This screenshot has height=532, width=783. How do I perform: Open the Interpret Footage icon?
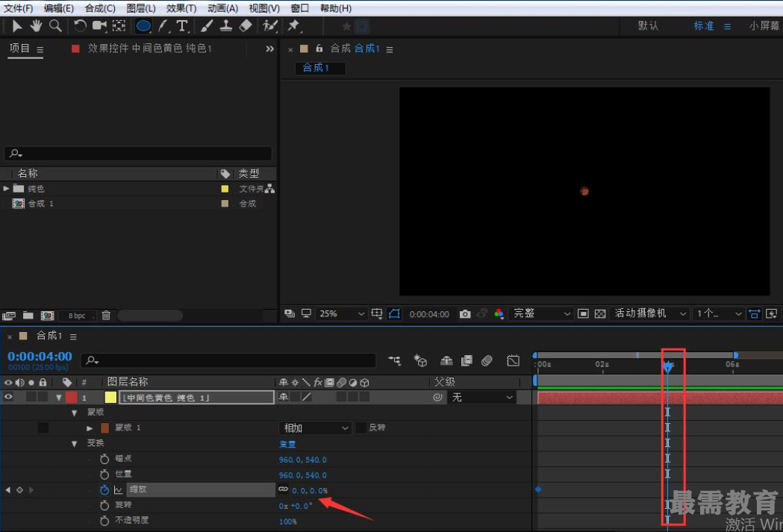(9, 316)
